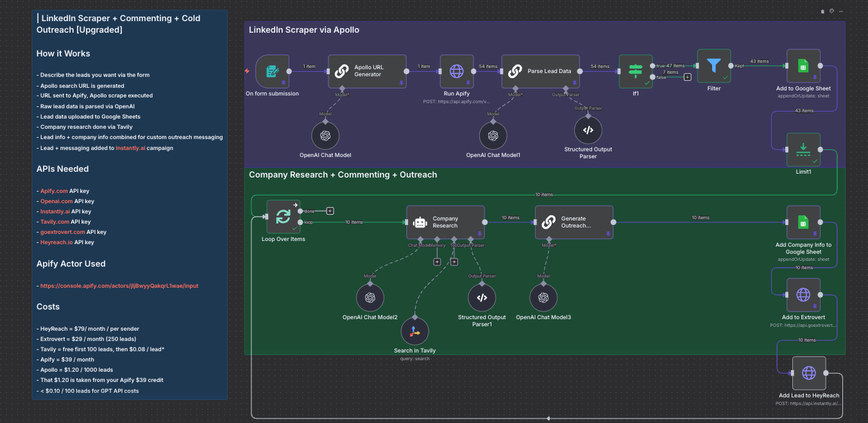Click the workflow title at top of sticky note

click(119, 24)
